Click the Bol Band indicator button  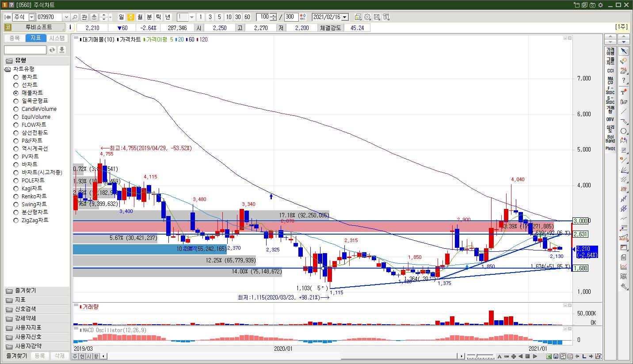tap(610, 139)
